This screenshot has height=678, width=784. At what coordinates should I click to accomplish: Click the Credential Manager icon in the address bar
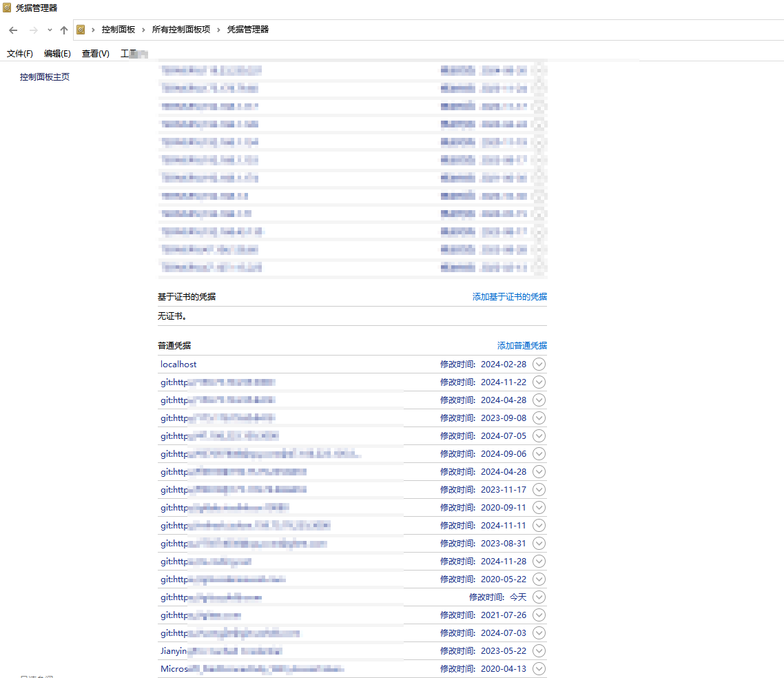click(81, 30)
